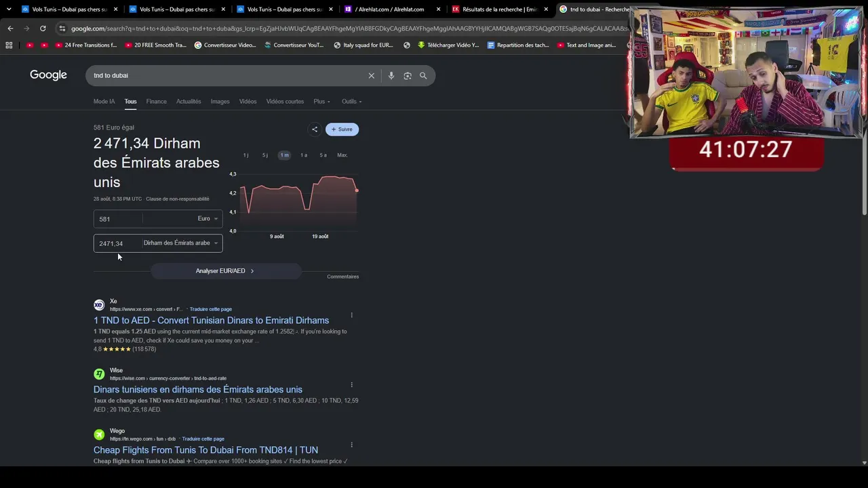The image size is (868, 488).
Task: Close the Résultats de la recherche tab
Action: (546, 9)
